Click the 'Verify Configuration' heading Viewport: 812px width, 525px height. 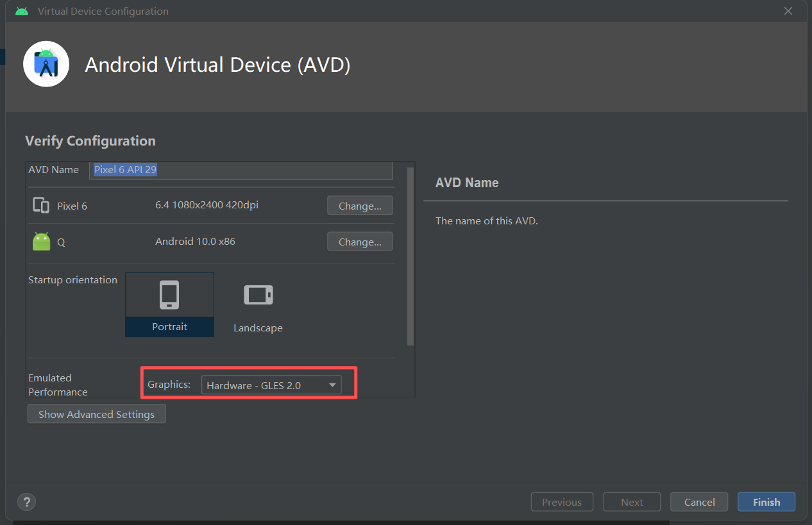coord(90,141)
